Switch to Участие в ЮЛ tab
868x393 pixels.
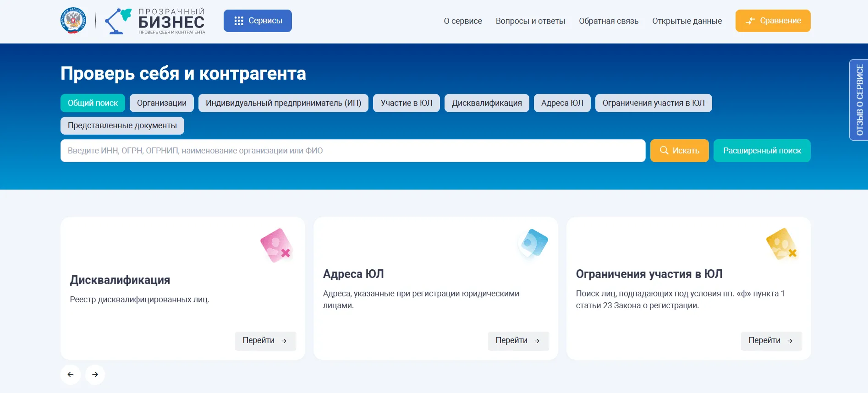point(407,103)
